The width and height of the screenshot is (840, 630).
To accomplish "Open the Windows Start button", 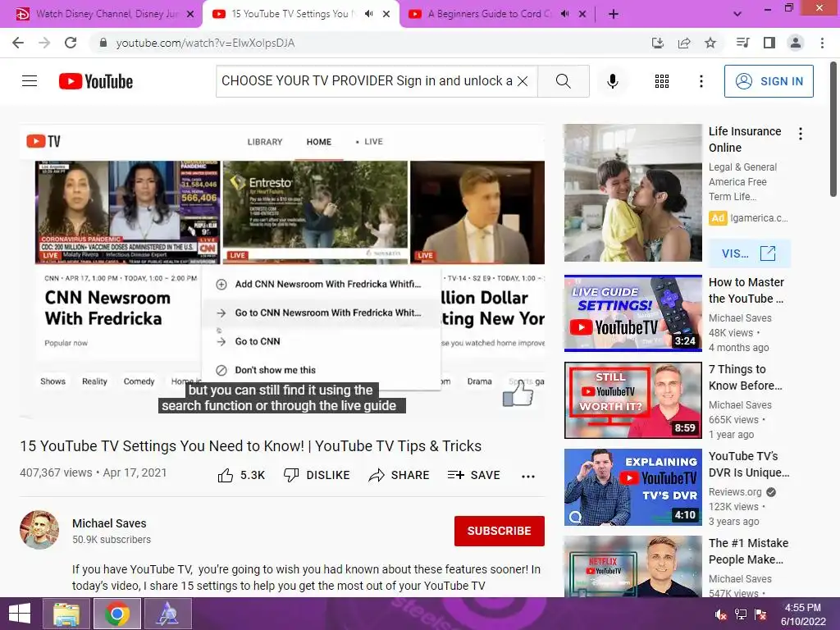I will [20, 614].
